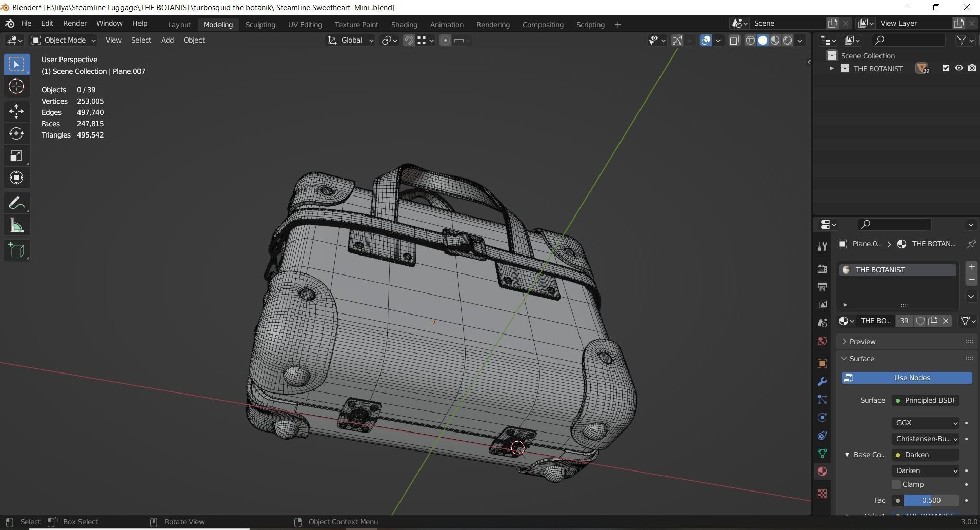Switch to Rendered viewport shading
The image size is (980, 530).
(x=787, y=41)
